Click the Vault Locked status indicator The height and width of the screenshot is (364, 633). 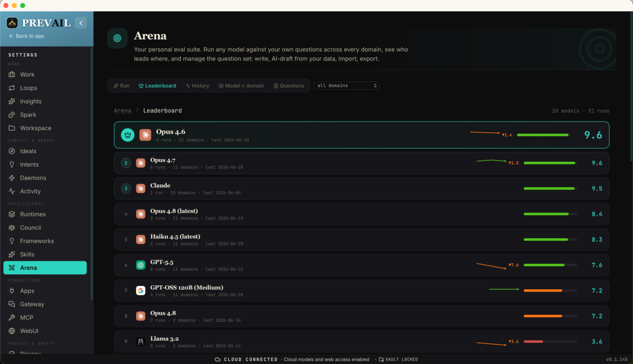[398, 360]
